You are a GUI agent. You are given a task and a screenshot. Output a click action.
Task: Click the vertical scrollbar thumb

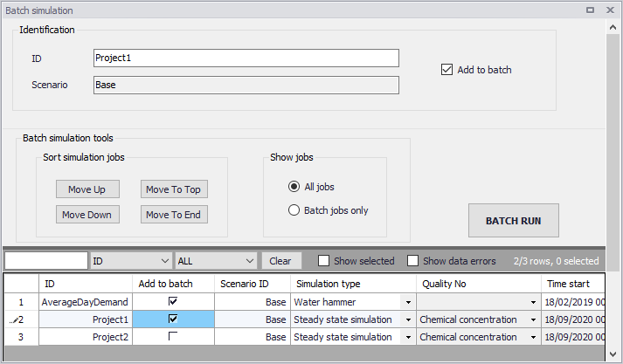pos(613,153)
